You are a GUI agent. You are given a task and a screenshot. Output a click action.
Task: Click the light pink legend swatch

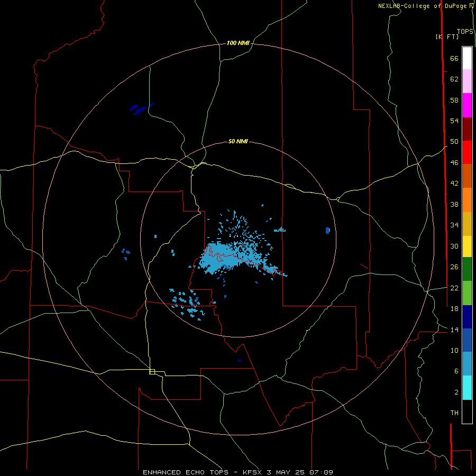[x=467, y=81]
